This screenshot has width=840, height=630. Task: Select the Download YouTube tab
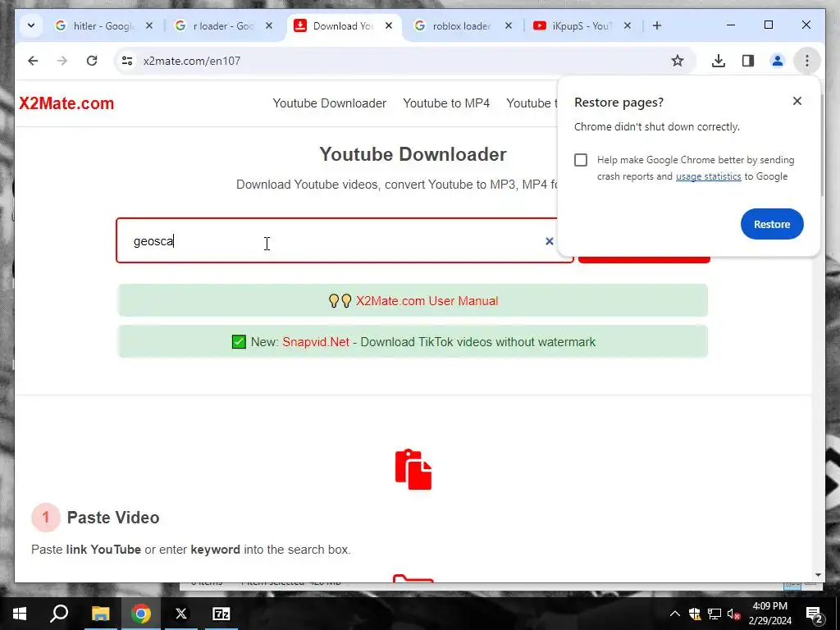[x=344, y=25]
